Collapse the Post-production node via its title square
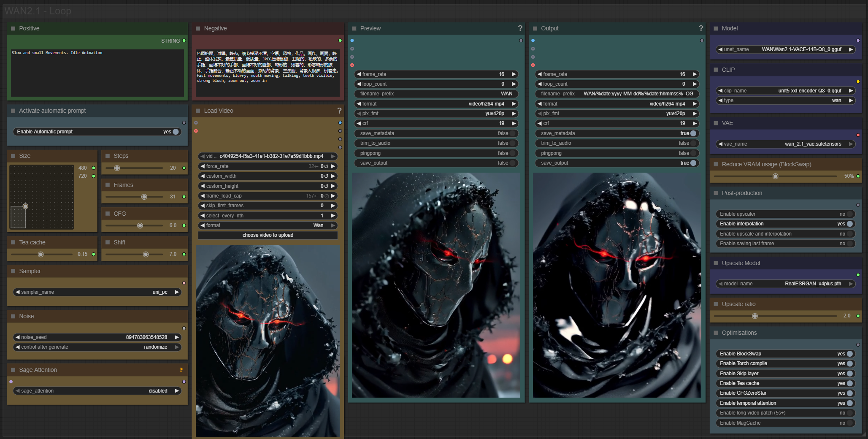Screen dimensions: 868x439 [x=716, y=193]
